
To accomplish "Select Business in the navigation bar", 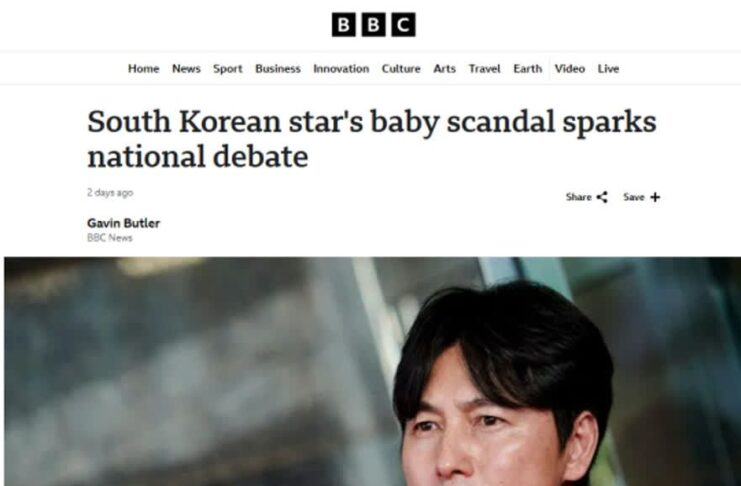I will tap(278, 69).
